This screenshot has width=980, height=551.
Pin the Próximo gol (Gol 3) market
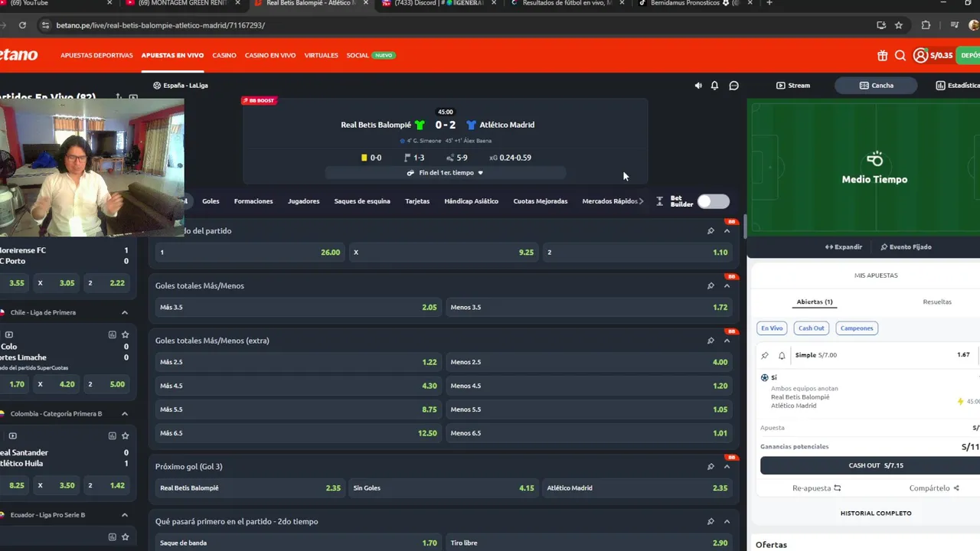click(x=710, y=466)
